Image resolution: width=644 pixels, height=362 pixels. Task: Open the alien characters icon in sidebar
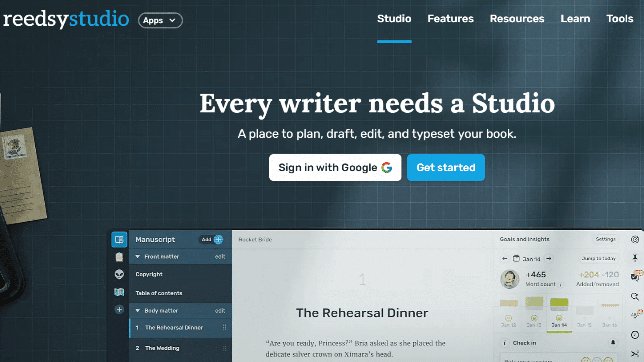pos(119,274)
